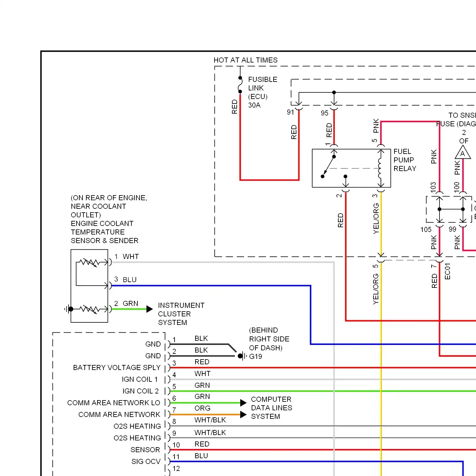Click the "RED" wire label on pin 10
Viewport: 476px width, 476px height.
[x=202, y=444]
